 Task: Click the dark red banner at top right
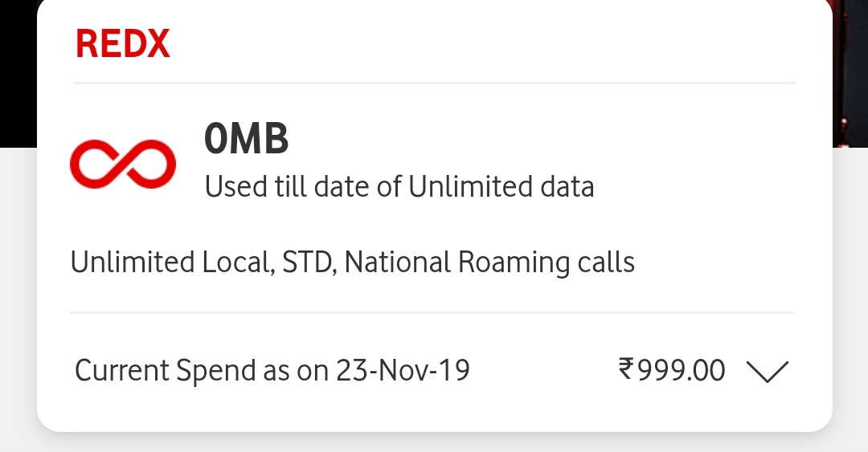(x=850, y=72)
